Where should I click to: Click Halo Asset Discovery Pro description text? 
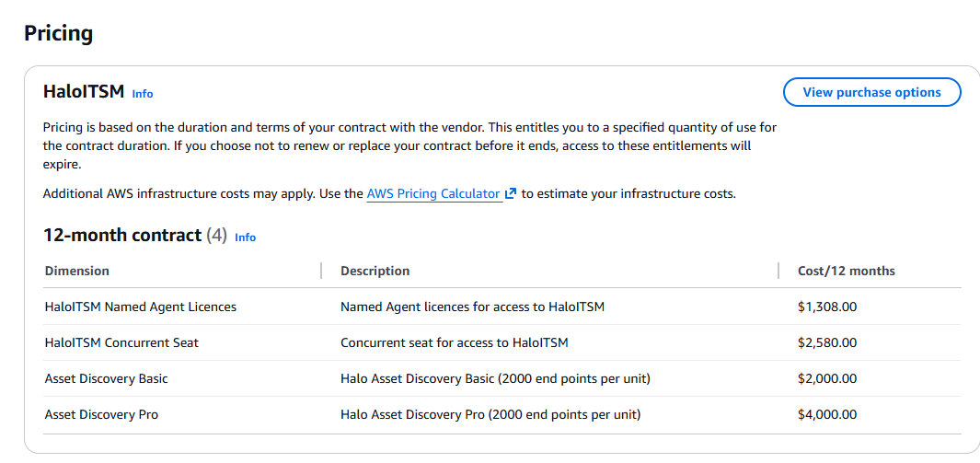(490, 414)
